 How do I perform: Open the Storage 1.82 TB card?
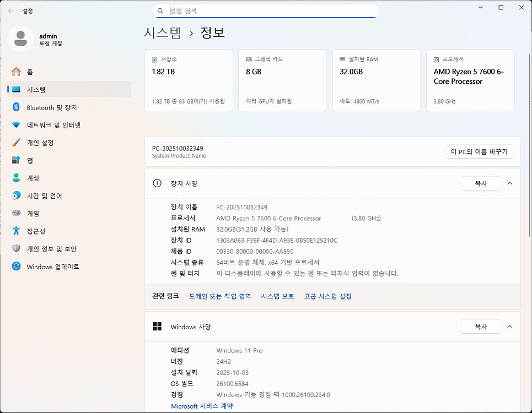coord(189,81)
